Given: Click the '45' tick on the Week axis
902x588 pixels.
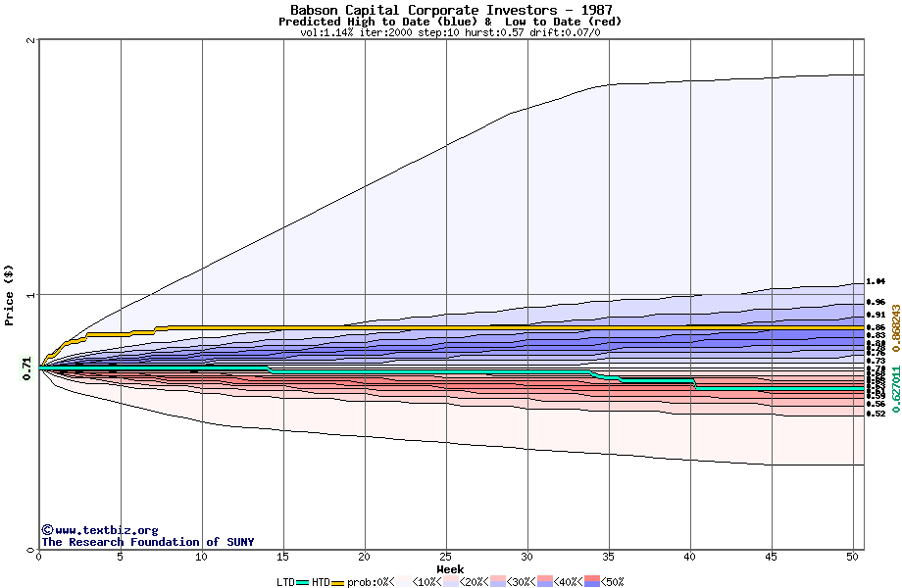Looking at the screenshot, I should click(x=772, y=557).
